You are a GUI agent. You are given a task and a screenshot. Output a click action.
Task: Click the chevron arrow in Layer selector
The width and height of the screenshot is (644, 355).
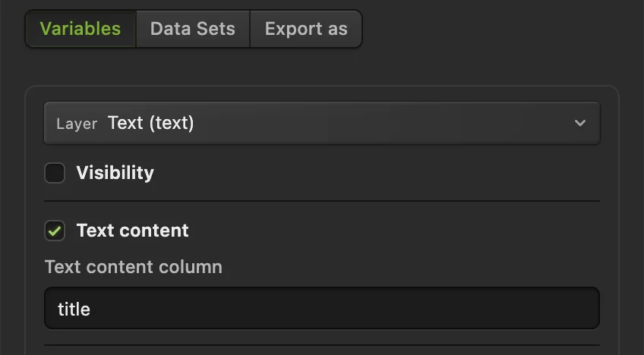pyautogui.click(x=580, y=123)
